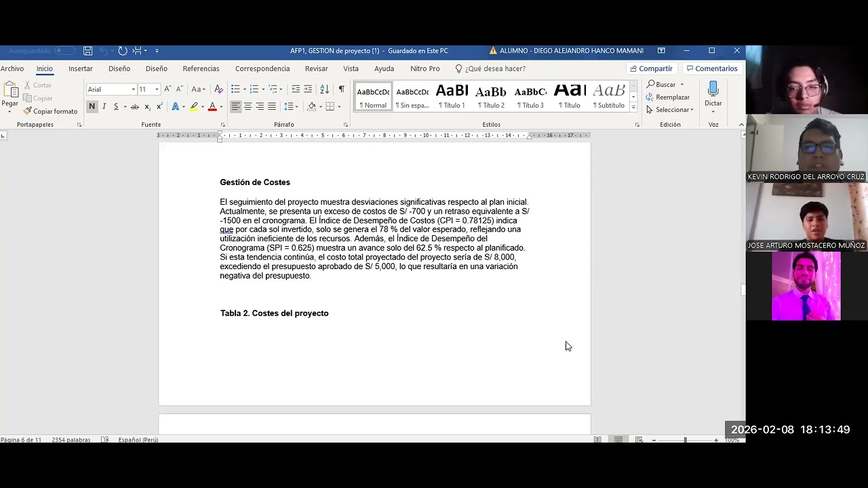The height and width of the screenshot is (488, 868).
Task: Increase font size with A-up icon
Action: tap(167, 89)
